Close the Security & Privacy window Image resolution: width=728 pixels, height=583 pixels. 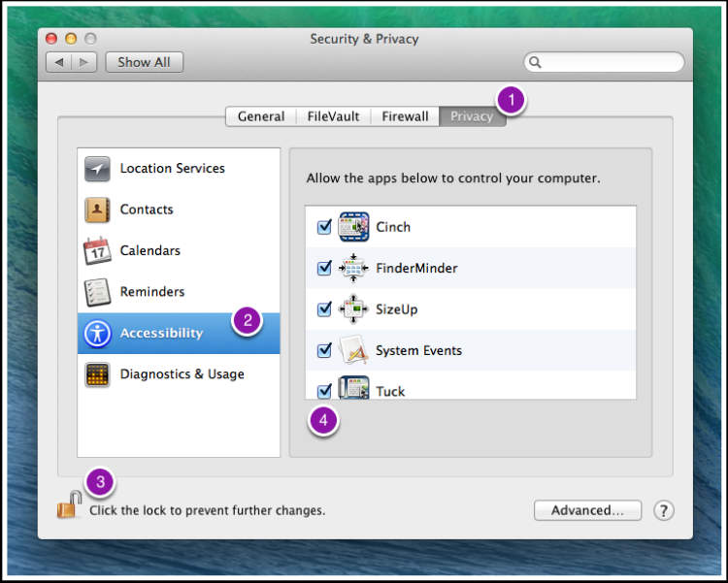51,39
